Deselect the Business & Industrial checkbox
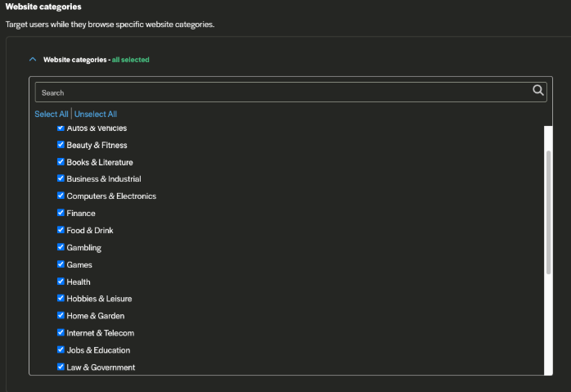This screenshot has height=392, width=571. [61, 178]
